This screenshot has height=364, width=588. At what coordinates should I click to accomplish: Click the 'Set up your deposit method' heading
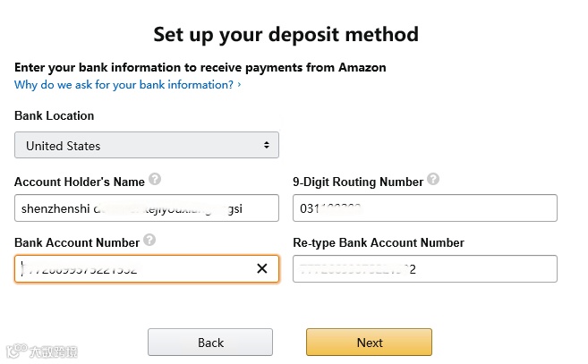[285, 35]
